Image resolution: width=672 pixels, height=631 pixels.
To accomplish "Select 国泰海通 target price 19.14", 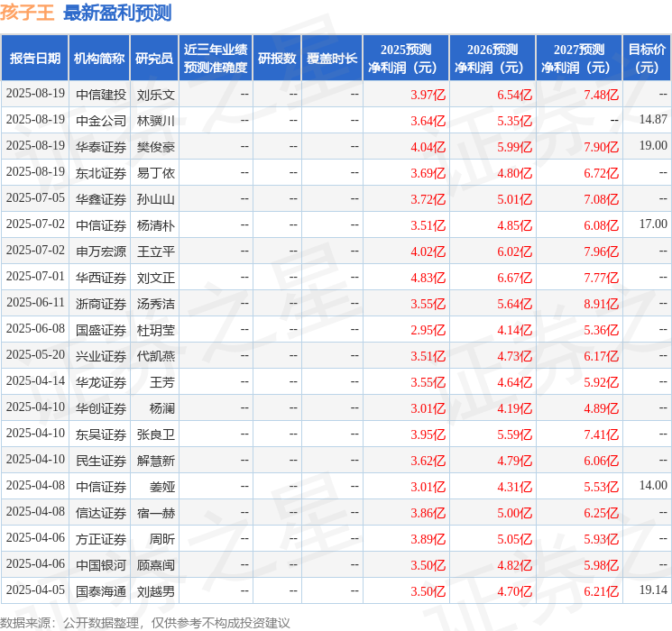I will point(653,590).
